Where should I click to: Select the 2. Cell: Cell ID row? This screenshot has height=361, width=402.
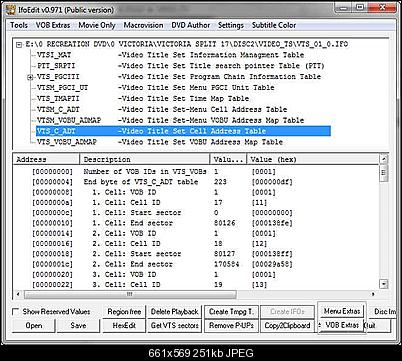196,244
